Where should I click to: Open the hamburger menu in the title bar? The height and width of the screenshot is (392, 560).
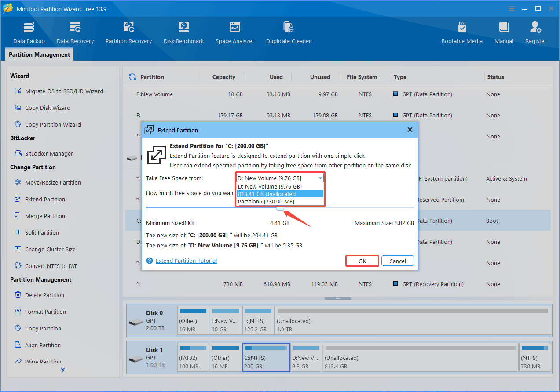(x=512, y=8)
